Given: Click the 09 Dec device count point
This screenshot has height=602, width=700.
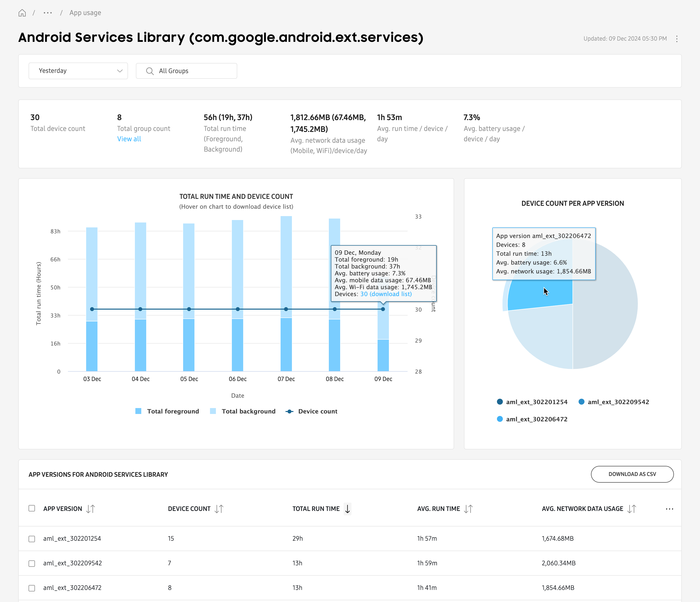Looking at the screenshot, I should 383,309.
